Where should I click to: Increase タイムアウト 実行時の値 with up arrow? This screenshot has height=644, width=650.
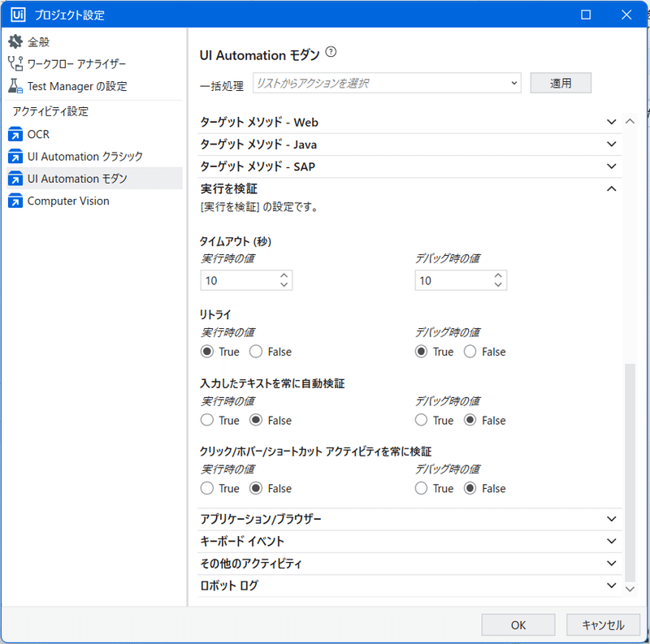coord(284,275)
